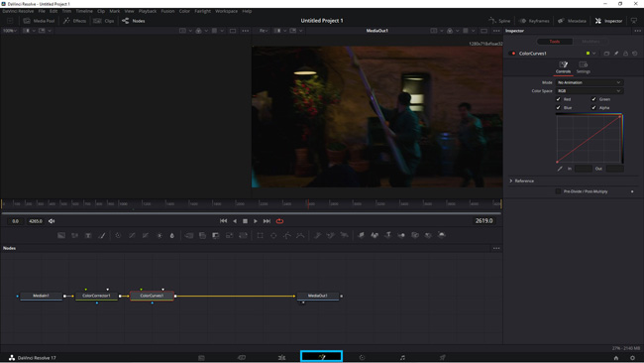
Task: Uncheck the Alpha channel checkbox
Action: tap(593, 108)
